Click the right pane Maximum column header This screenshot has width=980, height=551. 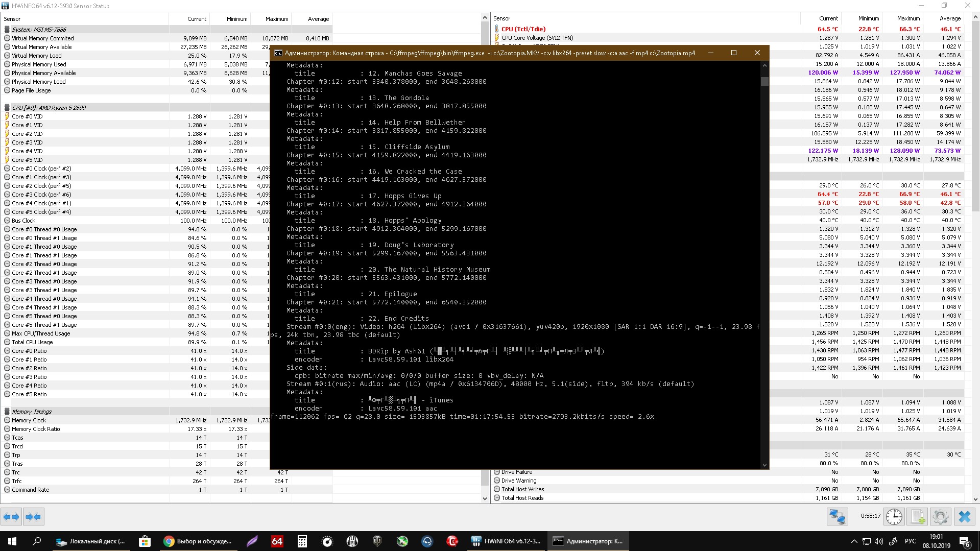point(903,18)
